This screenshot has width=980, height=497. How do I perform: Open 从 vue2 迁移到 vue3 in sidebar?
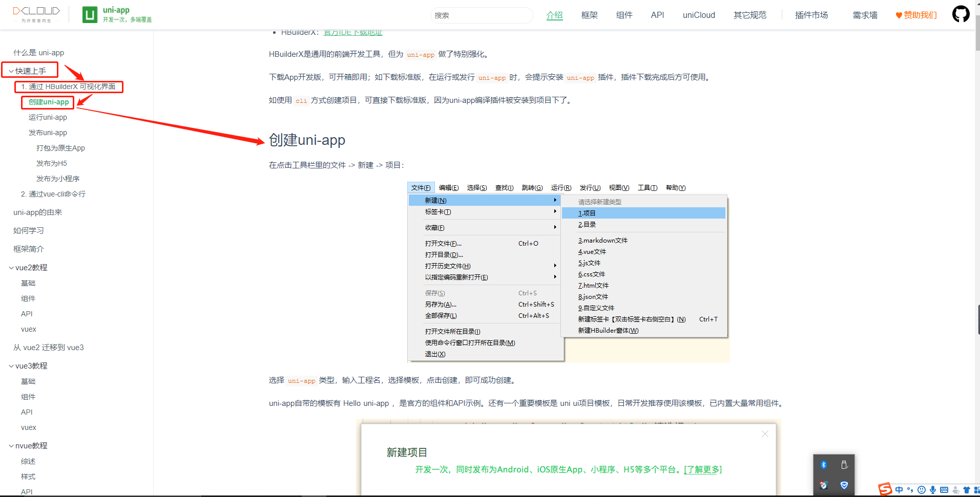pos(48,348)
